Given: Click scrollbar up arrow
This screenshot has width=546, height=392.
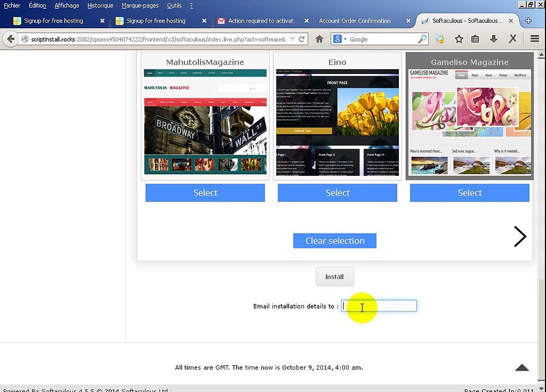Looking at the screenshot, I should pyautogui.click(x=542, y=54).
